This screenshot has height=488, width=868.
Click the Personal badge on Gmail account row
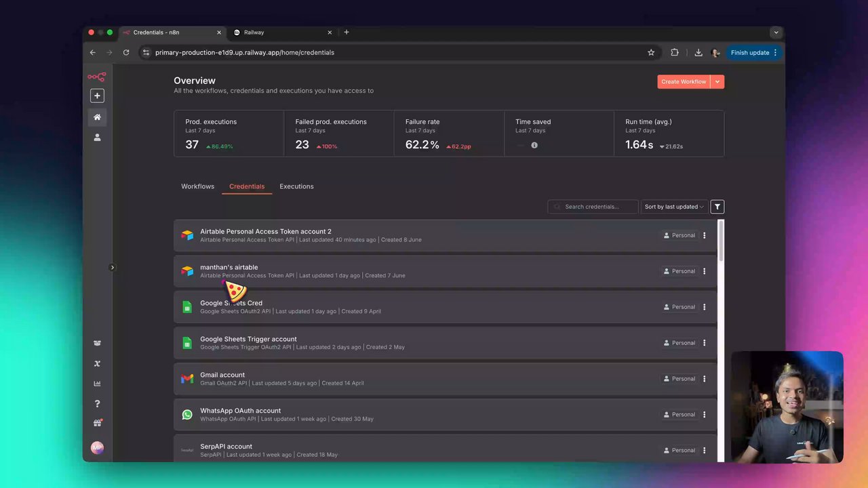point(679,379)
